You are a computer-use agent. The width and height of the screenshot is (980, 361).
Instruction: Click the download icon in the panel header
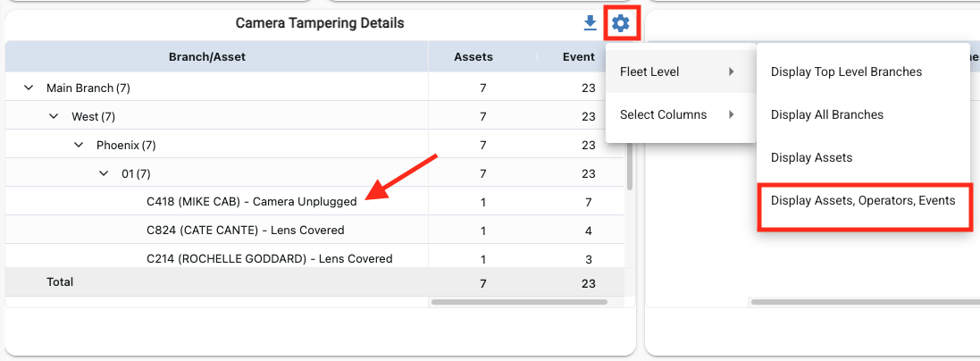click(590, 23)
